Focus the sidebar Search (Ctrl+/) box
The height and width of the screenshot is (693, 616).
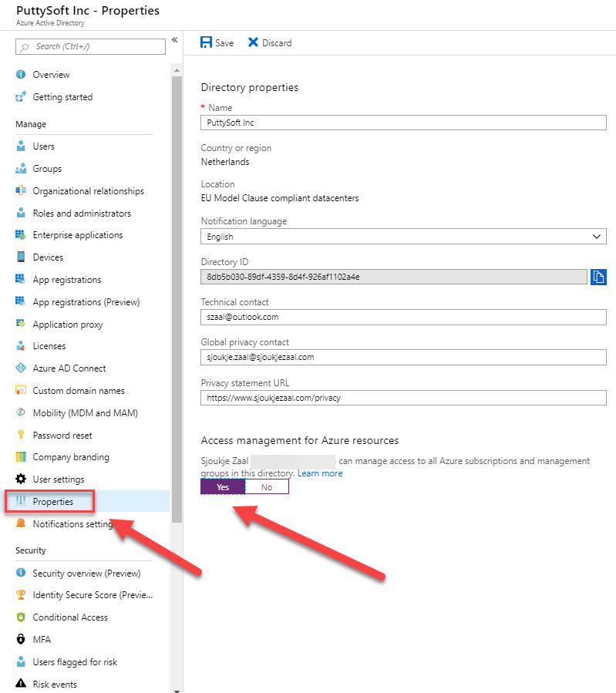91,46
